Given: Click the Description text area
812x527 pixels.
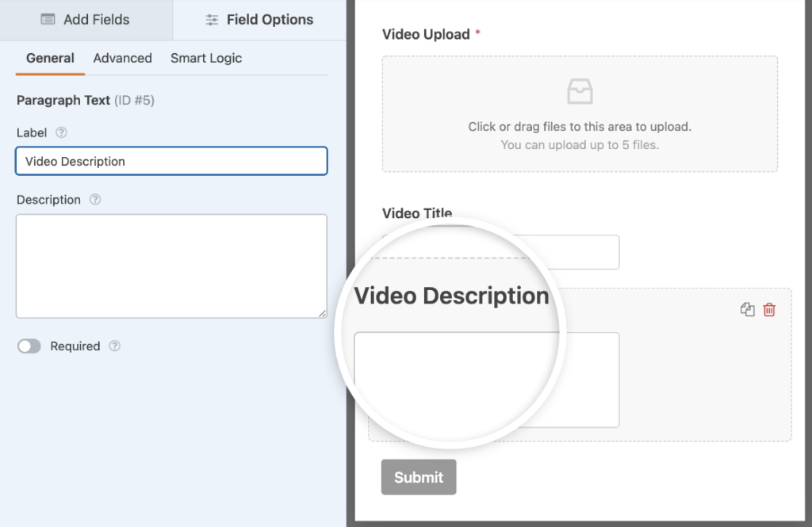Looking at the screenshot, I should pos(170,265).
